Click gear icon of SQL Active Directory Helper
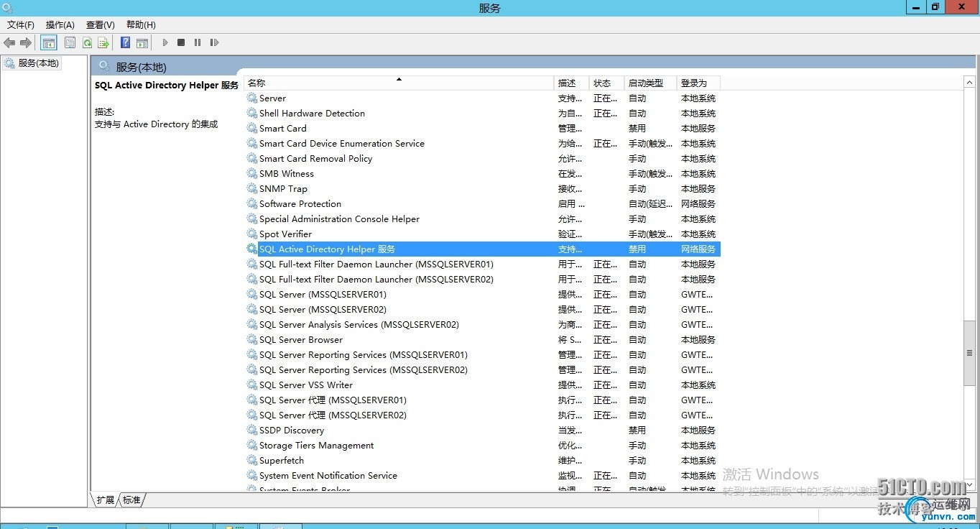Viewport: 980px width, 529px height. coord(252,249)
